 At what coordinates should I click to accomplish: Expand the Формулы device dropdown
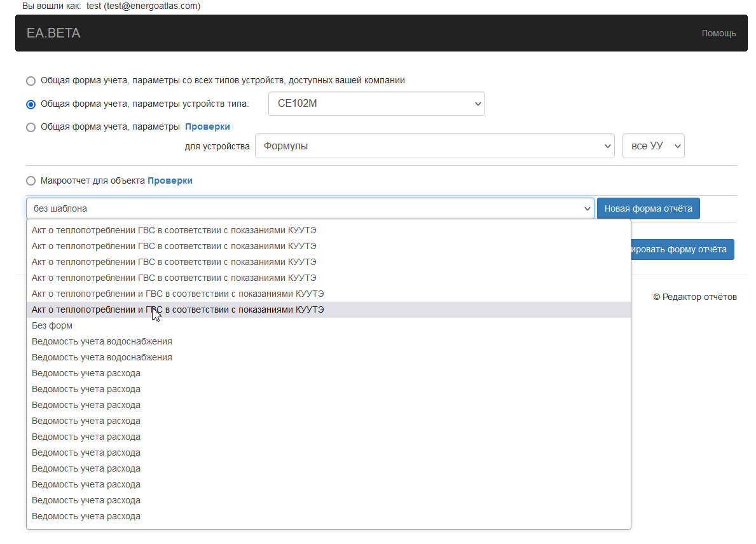[434, 146]
